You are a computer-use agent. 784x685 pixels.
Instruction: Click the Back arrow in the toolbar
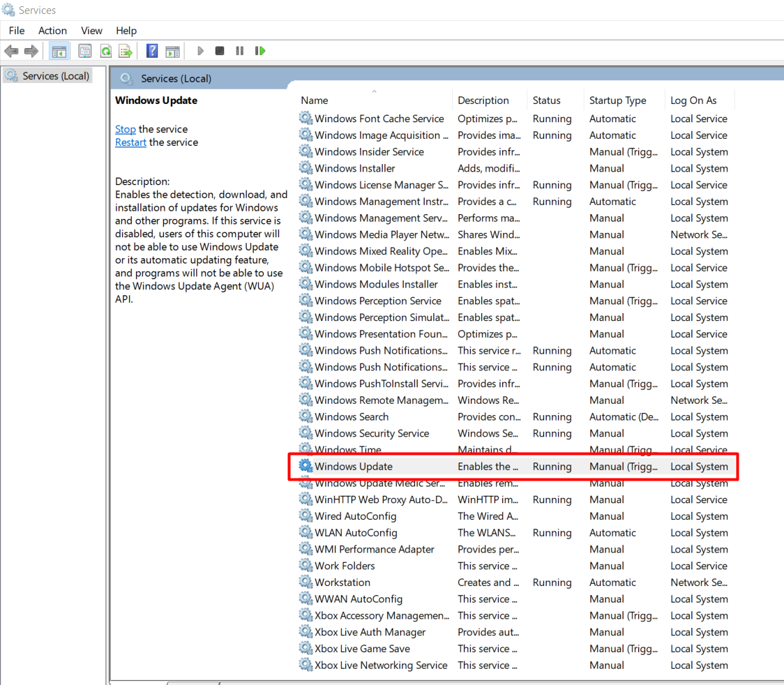[x=11, y=51]
